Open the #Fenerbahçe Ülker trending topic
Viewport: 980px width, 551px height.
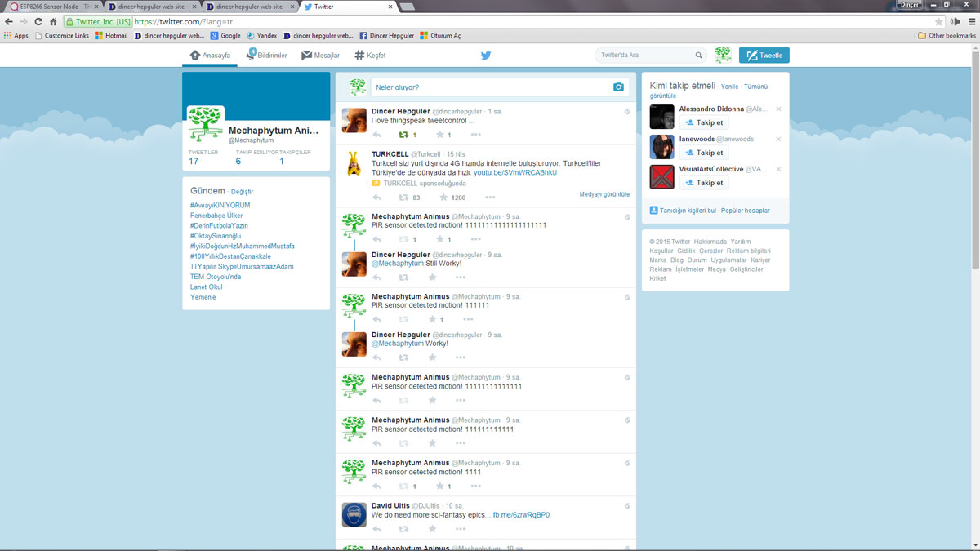click(x=215, y=215)
